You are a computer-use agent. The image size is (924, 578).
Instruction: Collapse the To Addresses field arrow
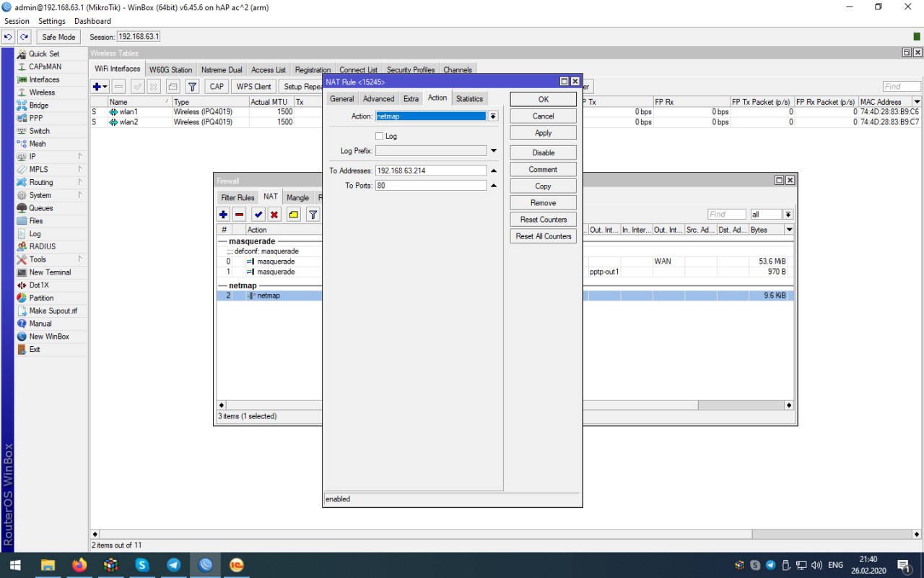494,171
